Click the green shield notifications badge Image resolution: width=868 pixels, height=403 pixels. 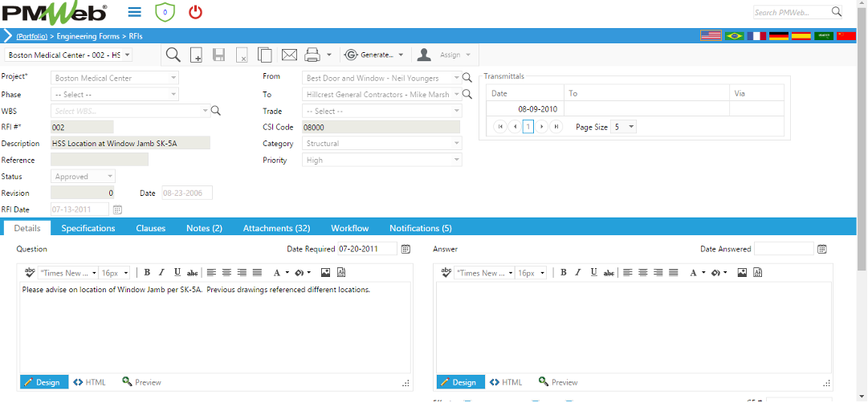(165, 12)
